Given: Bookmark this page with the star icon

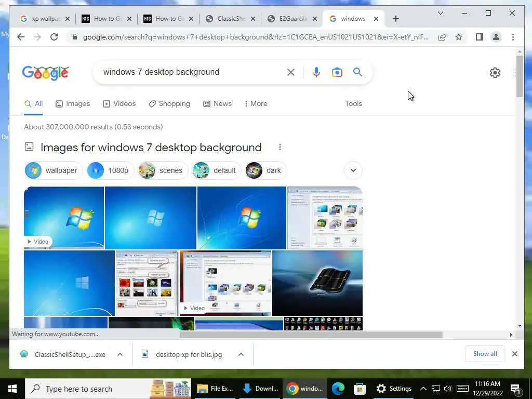Looking at the screenshot, I should 459,37.
